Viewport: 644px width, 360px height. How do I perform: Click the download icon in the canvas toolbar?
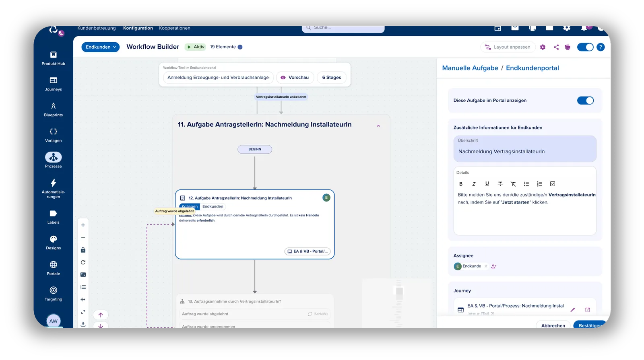(x=83, y=324)
